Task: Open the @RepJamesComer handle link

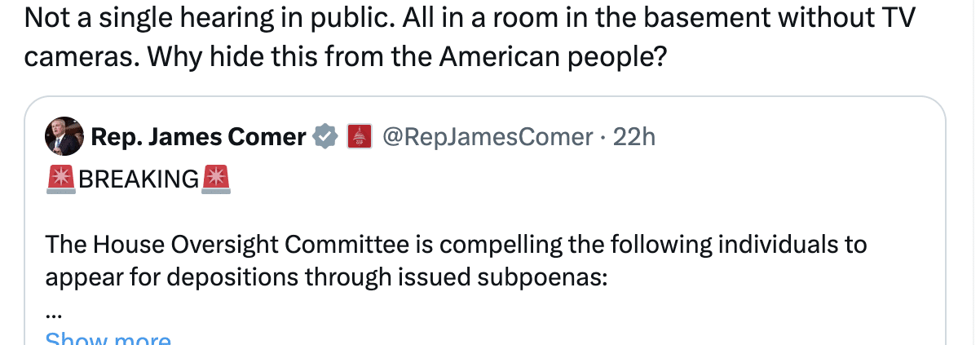Action: pos(487,137)
